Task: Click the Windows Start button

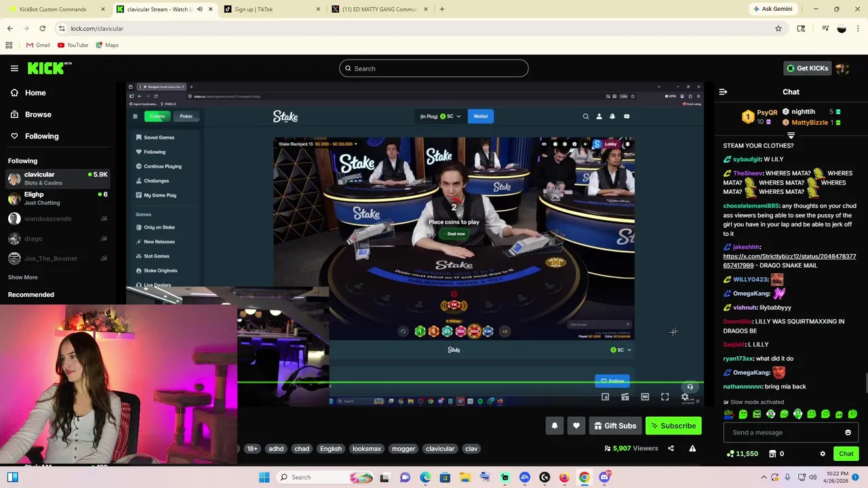Action: (264, 477)
